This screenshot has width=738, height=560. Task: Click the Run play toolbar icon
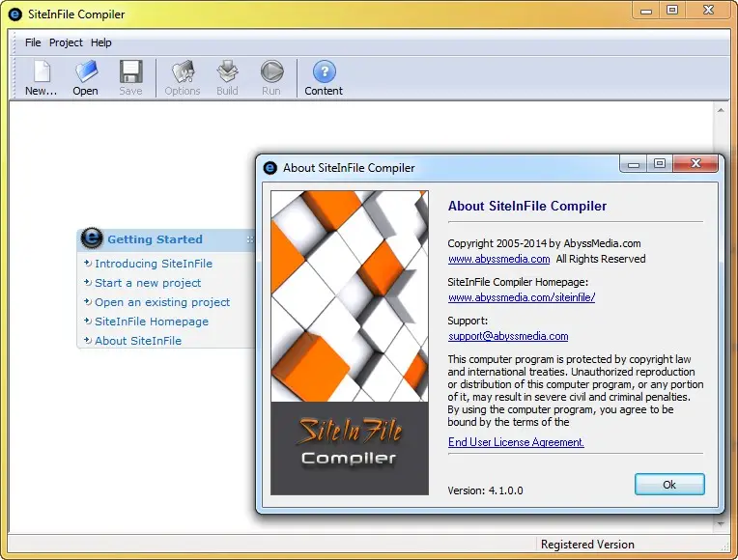pyautogui.click(x=271, y=77)
